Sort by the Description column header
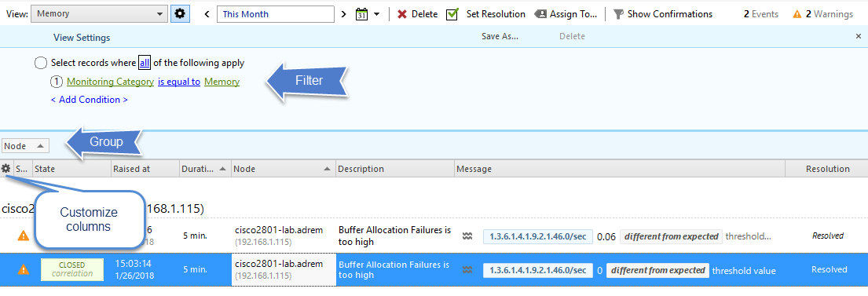Screen dimensions: 868x296 (394, 169)
